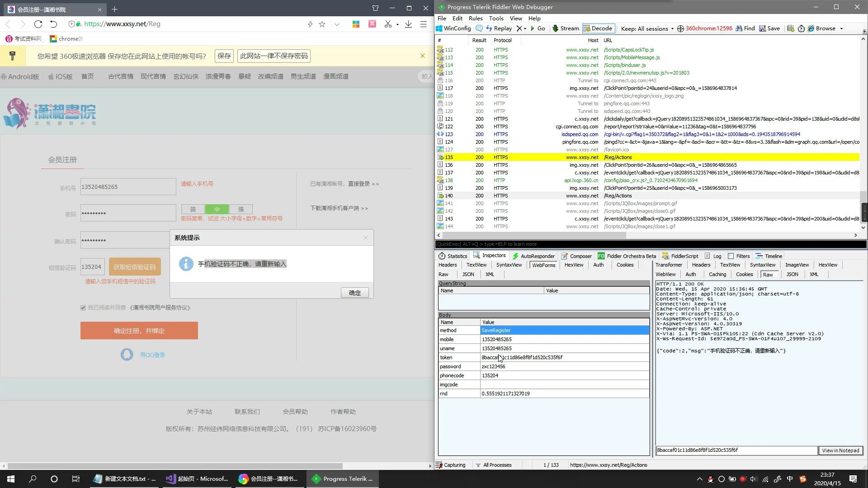
Task: Click the session list horizontal scrollbar
Action: pos(535,235)
